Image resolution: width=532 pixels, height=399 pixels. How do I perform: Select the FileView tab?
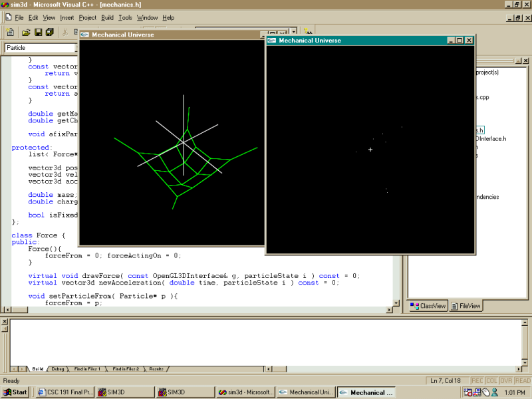tap(465, 306)
